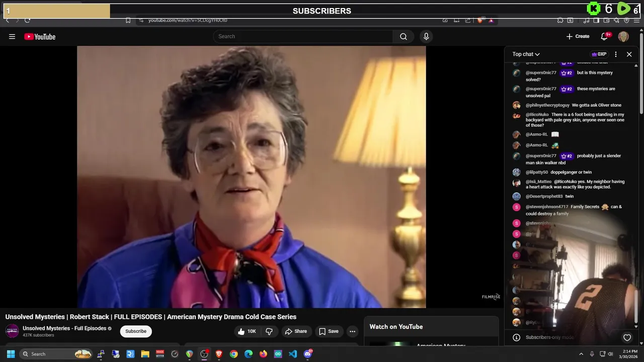Open Google Chrome from the taskbar
Viewport: 644px width, 362px height.
[x=233, y=354]
